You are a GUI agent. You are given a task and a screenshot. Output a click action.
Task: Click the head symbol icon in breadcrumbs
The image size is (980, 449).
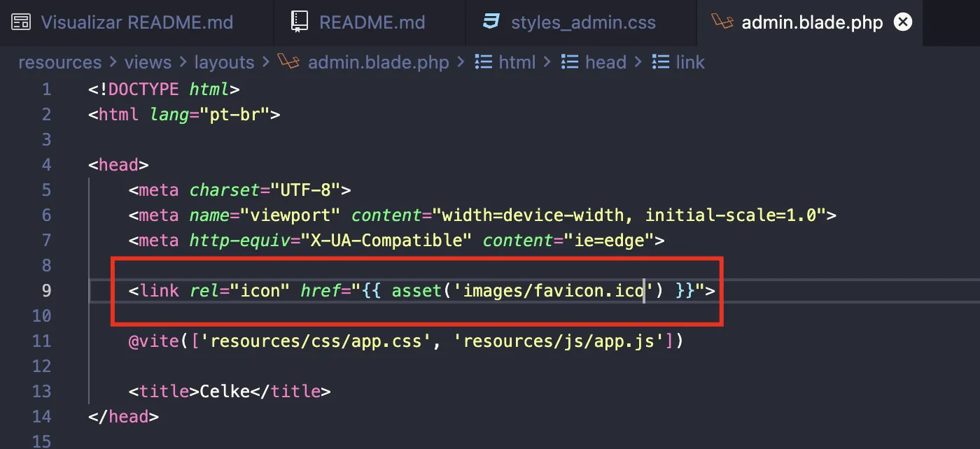click(x=569, y=62)
